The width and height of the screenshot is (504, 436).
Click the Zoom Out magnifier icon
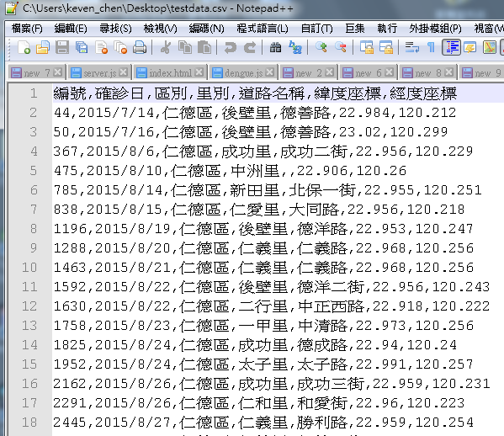click(341, 48)
